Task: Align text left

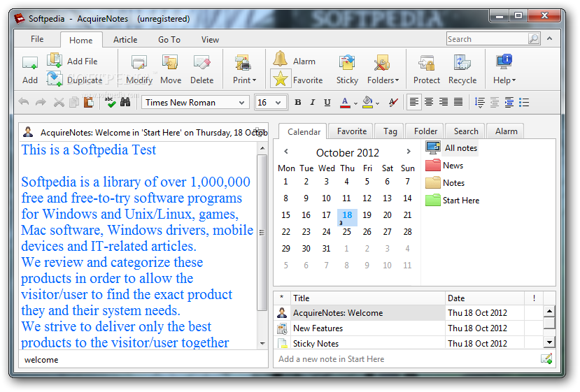Action: point(414,102)
